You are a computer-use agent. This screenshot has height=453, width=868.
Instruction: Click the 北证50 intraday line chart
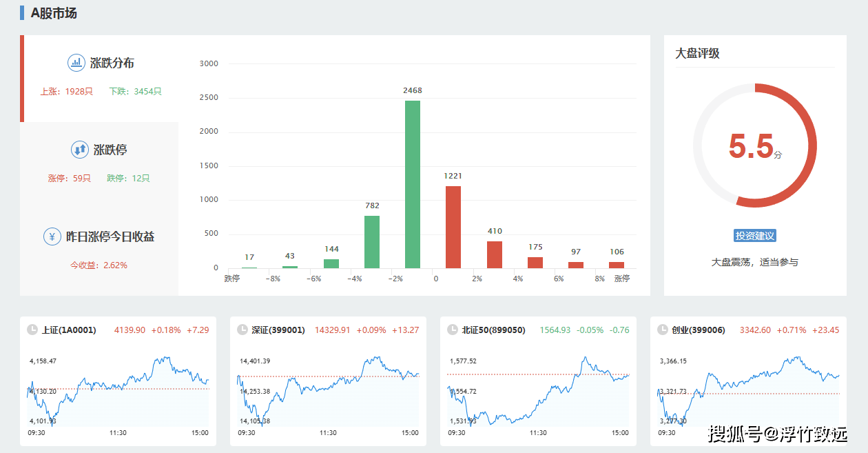point(538,390)
